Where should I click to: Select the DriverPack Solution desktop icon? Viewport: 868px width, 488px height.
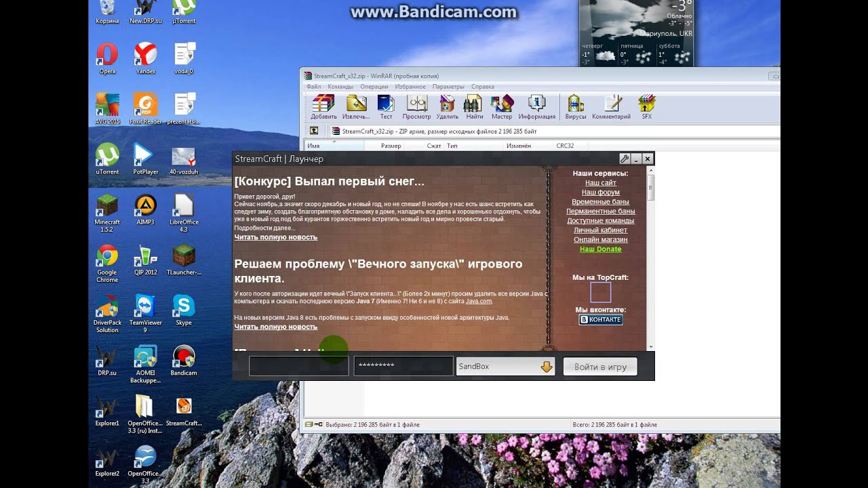coord(107,313)
